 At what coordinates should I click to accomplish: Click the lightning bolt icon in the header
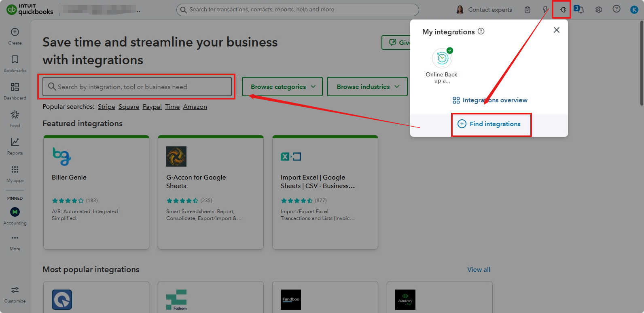pyautogui.click(x=545, y=10)
